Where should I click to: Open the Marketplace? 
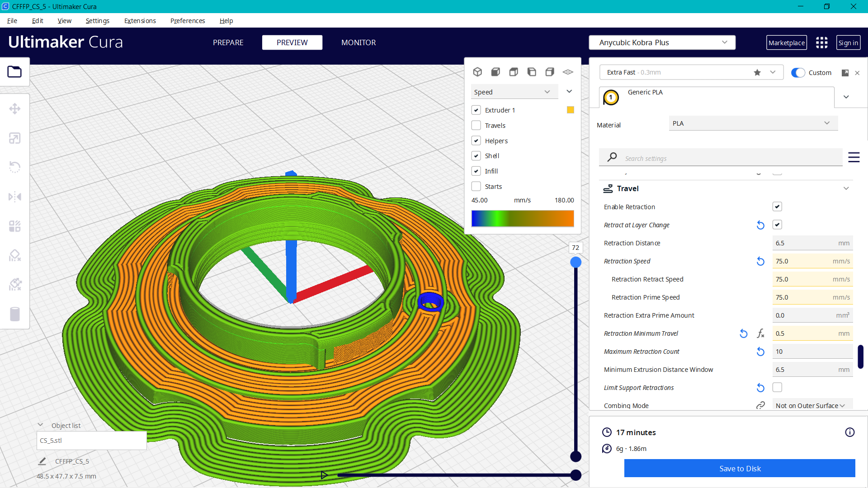pyautogui.click(x=787, y=42)
